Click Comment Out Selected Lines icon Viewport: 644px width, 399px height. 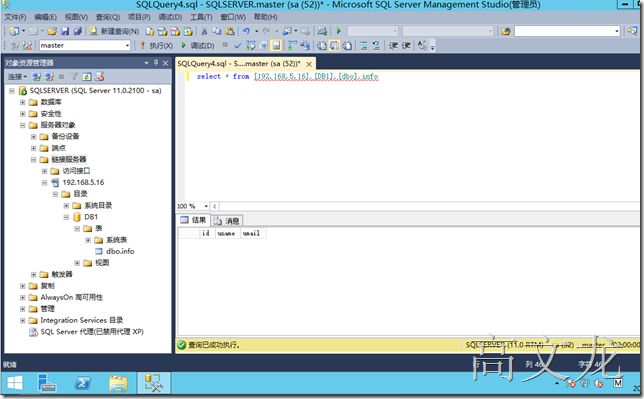pyautogui.click(x=364, y=45)
